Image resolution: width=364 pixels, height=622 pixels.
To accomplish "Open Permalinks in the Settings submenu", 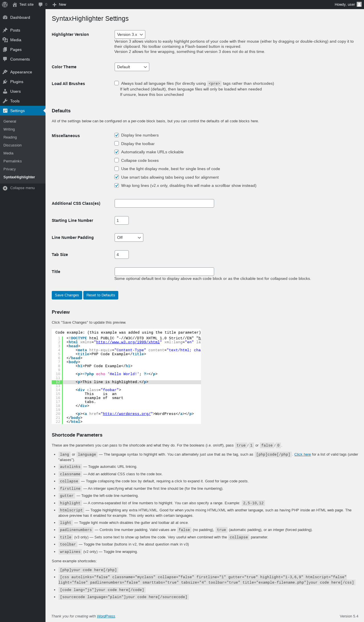I will (x=13, y=161).
